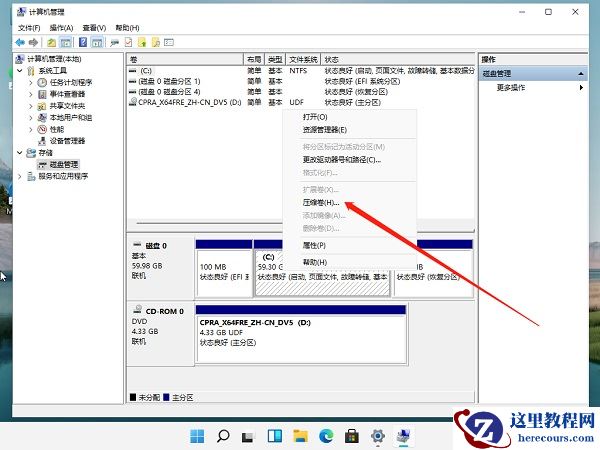Click the yellow folder with green arrow icon

click(x=142, y=42)
